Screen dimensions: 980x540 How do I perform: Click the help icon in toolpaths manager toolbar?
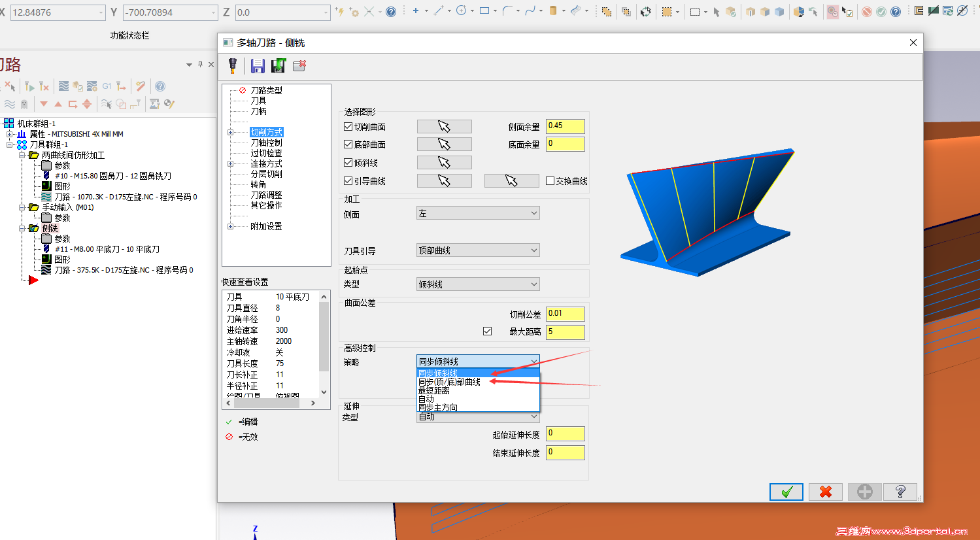tap(160, 86)
